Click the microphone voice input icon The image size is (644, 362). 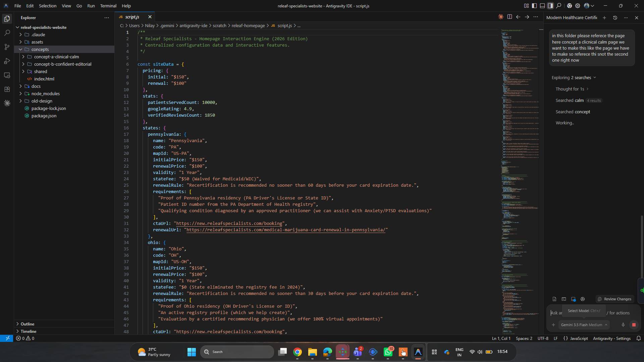tap(623, 325)
